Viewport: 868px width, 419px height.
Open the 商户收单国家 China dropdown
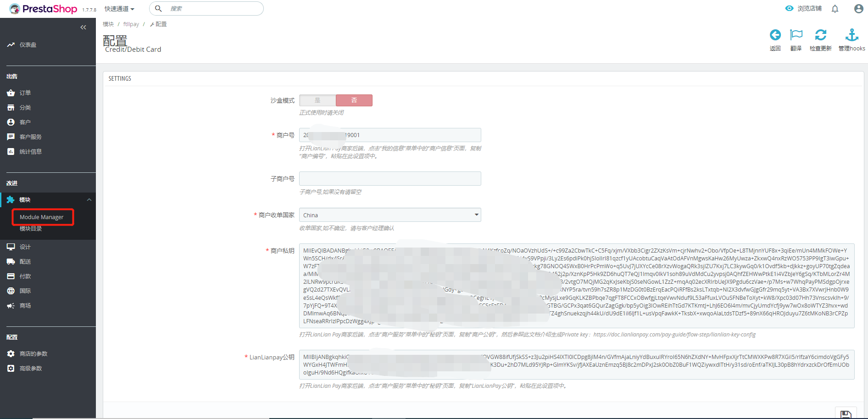(390, 215)
